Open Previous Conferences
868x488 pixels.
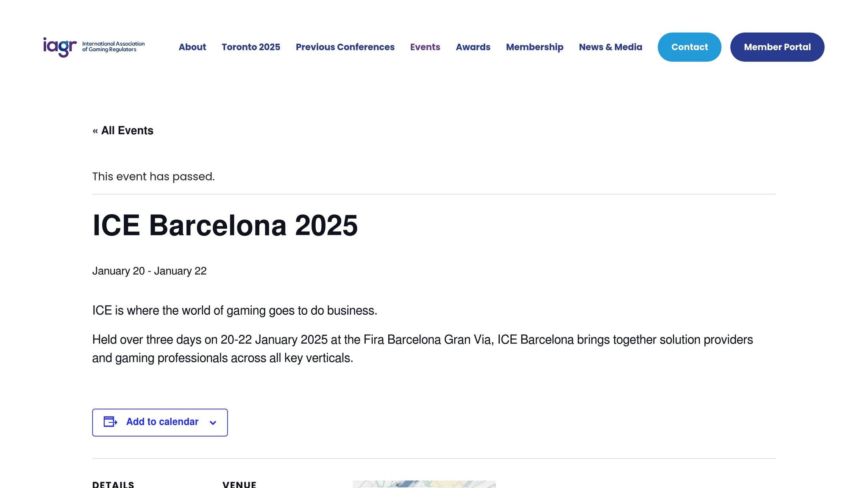[345, 47]
